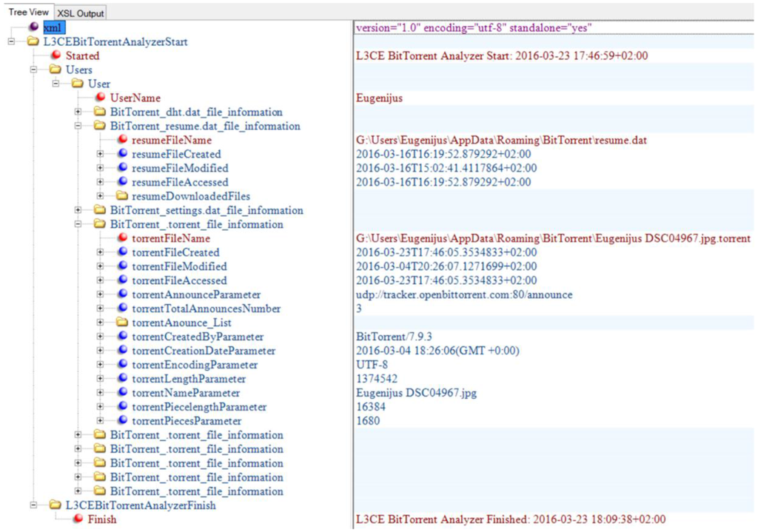Collapse the BitTorrent_resume.dat_file_information node
This screenshot has height=532, width=758.
click(x=78, y=126)
